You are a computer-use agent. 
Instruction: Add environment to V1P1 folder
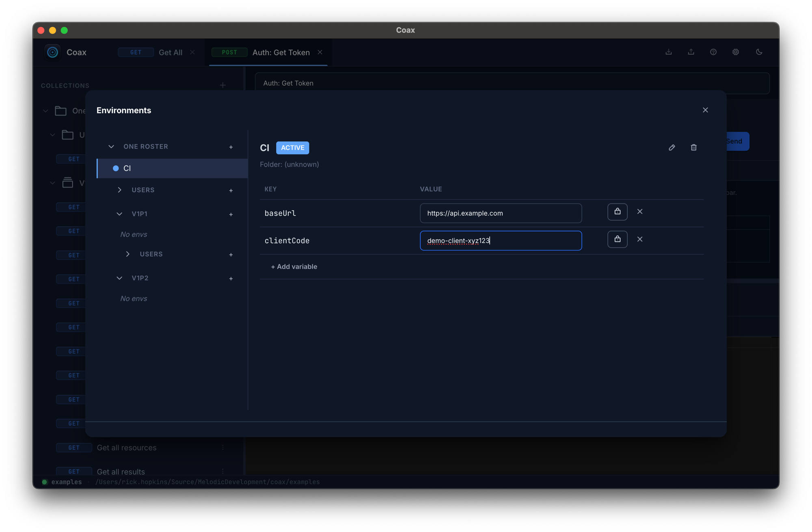(x=231, y=214)
